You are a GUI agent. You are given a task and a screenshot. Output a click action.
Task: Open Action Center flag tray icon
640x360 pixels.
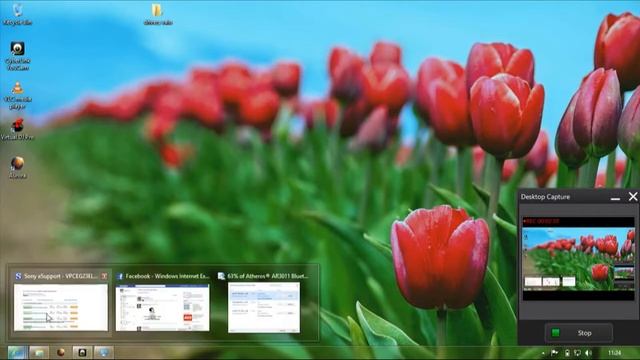[x=554, y=353]
